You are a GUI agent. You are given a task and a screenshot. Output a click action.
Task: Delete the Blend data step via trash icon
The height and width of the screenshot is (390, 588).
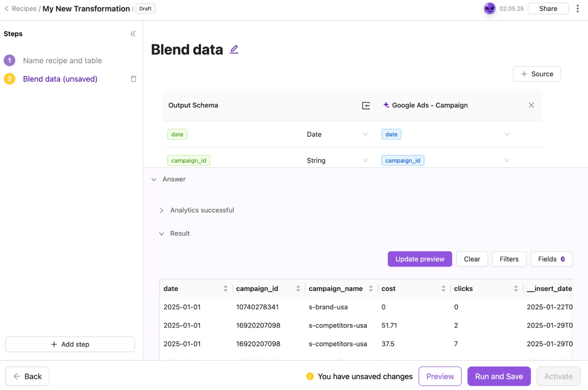click(133, 79)
